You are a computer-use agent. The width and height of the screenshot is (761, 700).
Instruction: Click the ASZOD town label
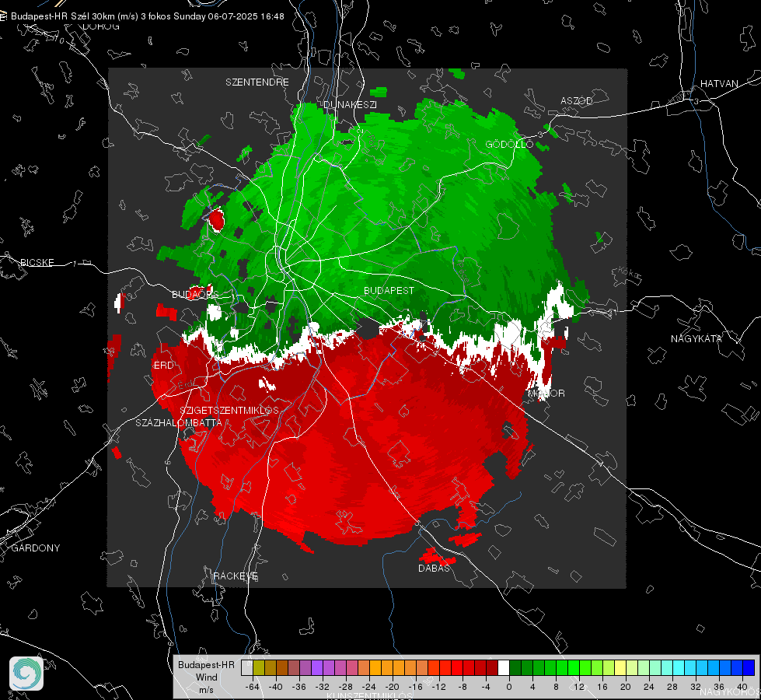tap(577, 100)
